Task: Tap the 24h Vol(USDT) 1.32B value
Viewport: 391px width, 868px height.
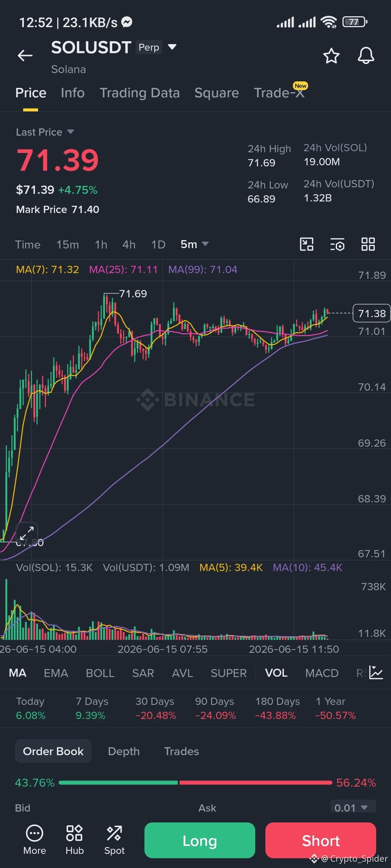Action: click(x=318, y=198)
